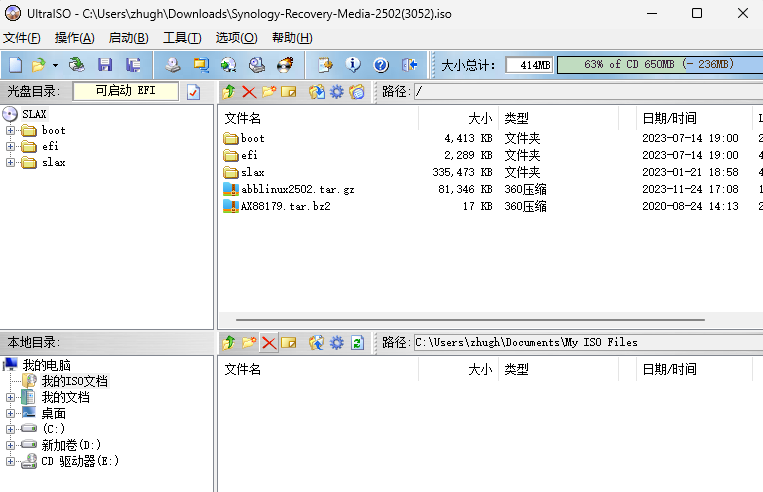Click the 63% of CD 650MB capacity bar
Screen dimensions: 763x492
[x=659, y=65]
